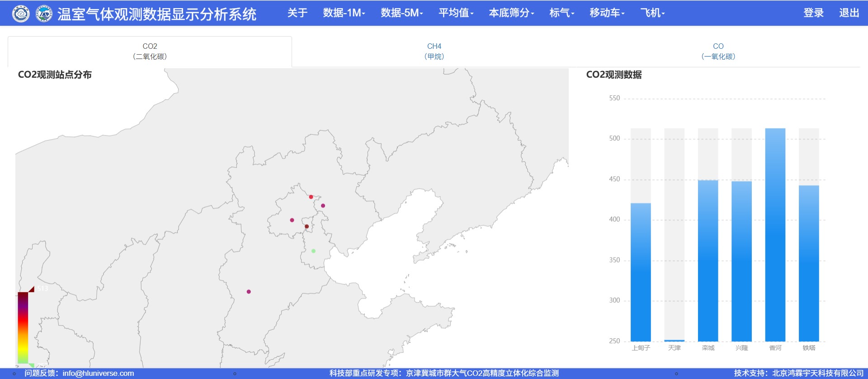The height and width of the screenshot is (379, 868).
Task: Open the 飞机 dropdown menu
Action: point(653,13)
